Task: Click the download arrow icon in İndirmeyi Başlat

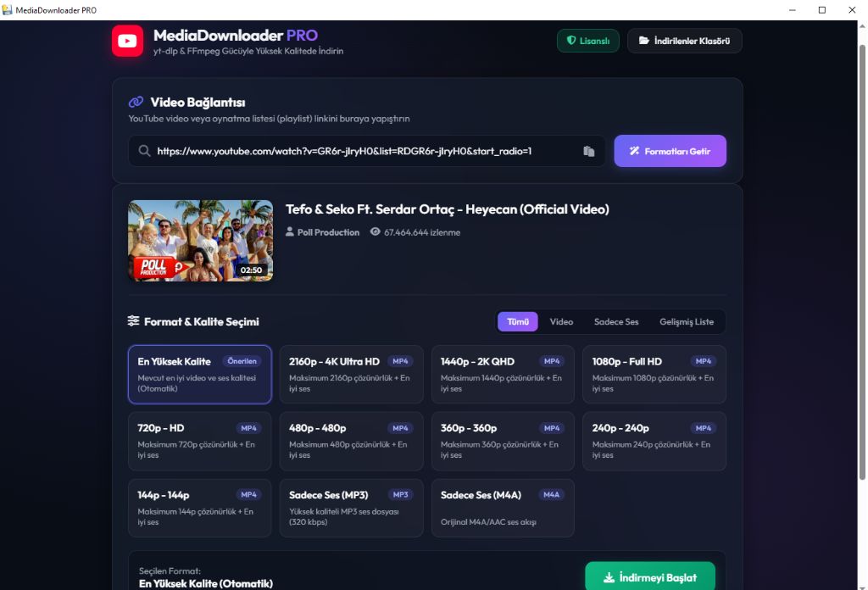Action: 609,577
